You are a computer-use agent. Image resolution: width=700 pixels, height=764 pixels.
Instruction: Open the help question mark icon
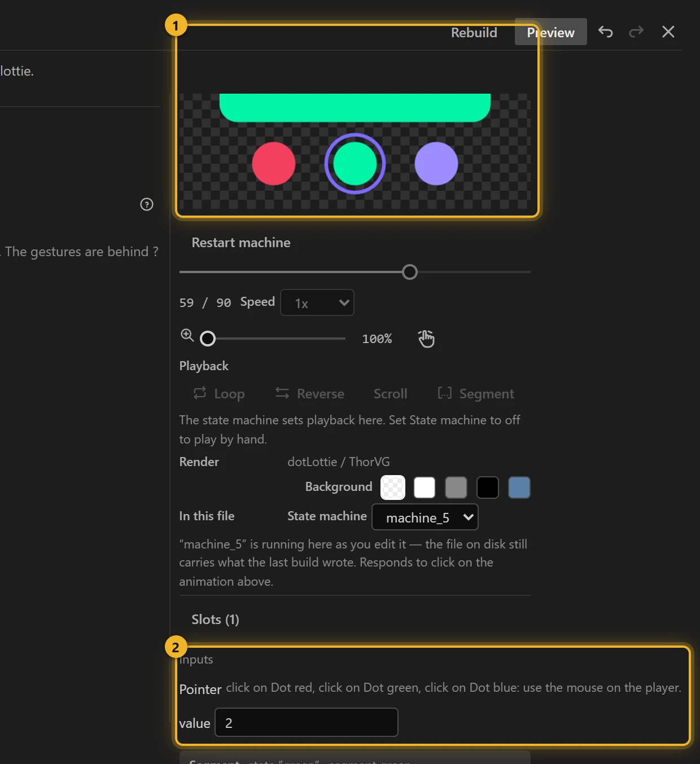[x=147, y=204]
